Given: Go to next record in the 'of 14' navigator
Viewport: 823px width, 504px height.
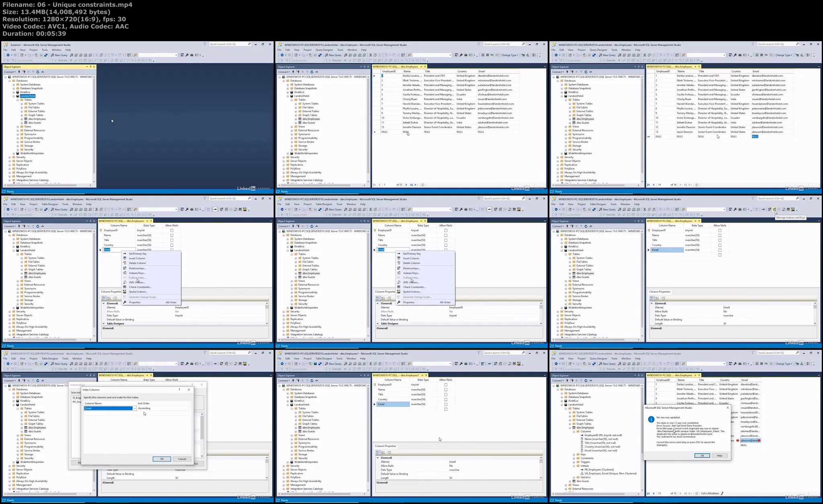Looking at the screenshot, I should tap(681, 185).
